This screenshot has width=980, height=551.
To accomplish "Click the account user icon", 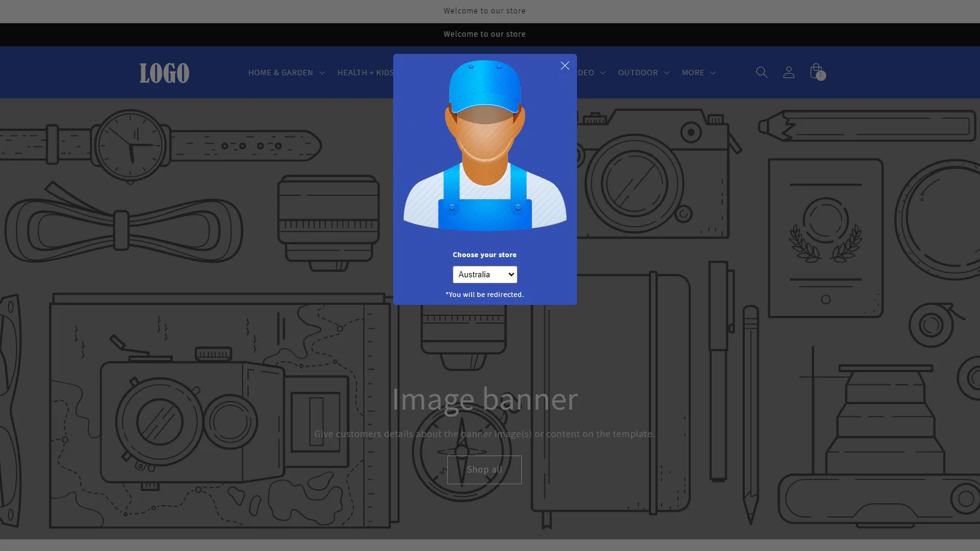I will [x=789, y=72].
